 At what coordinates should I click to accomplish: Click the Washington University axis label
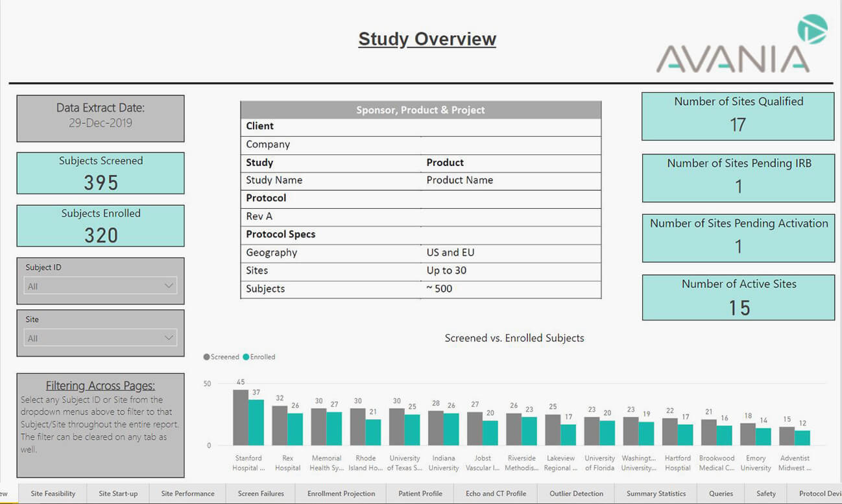coord(639,462)
